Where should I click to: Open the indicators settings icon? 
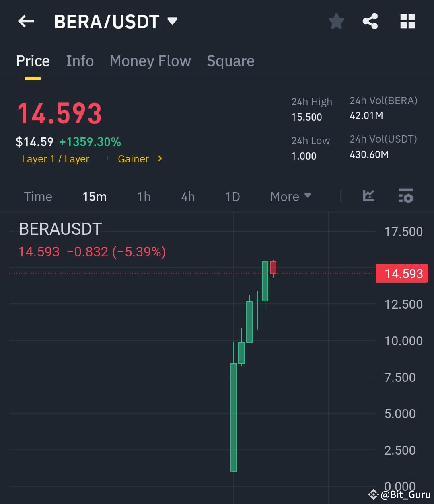pos(405,196)
